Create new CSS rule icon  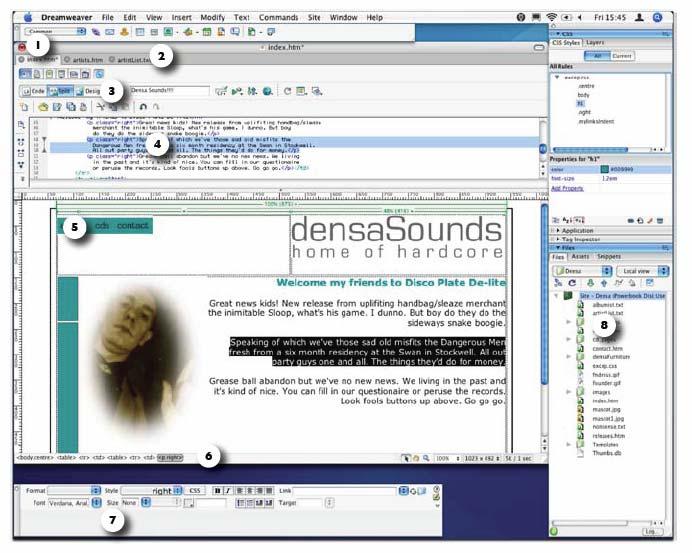(640, 220)
